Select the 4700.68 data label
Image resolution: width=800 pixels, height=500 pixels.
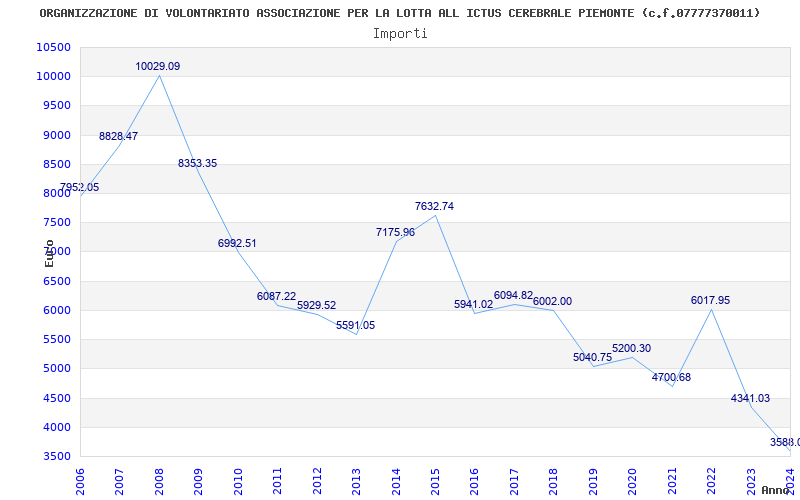pos(671,378)
